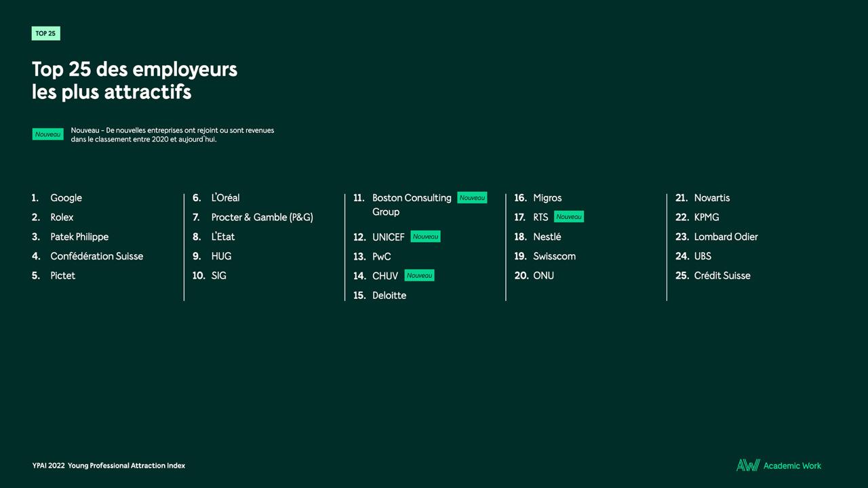Viewport: 868px width, 488px height.
Task: Select the PwC entry
Action: coord(382,256)
